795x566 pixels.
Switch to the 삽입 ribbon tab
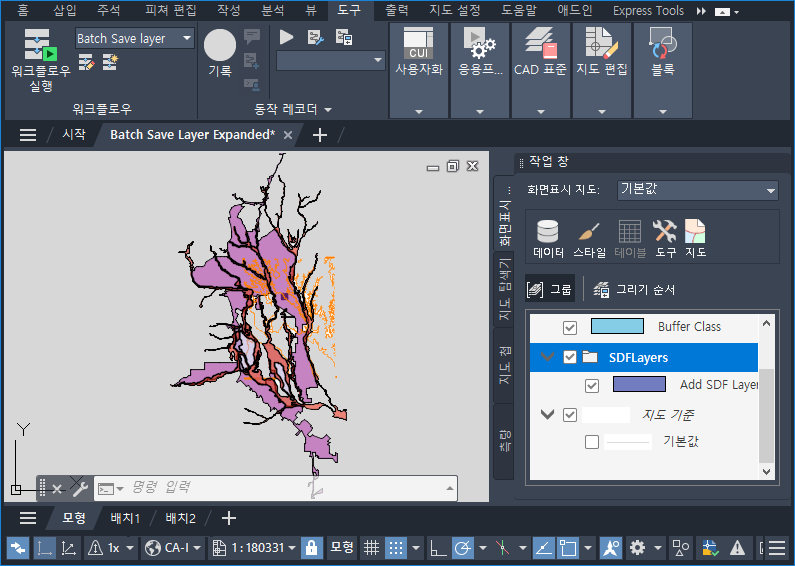65,10
